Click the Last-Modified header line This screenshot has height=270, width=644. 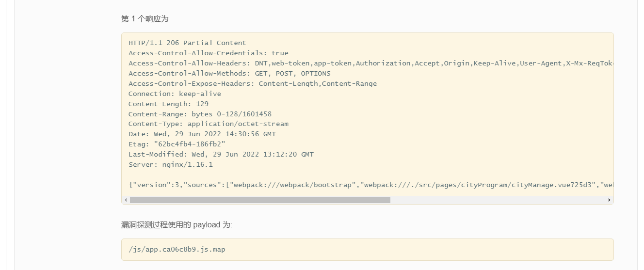tap(221, 154)
